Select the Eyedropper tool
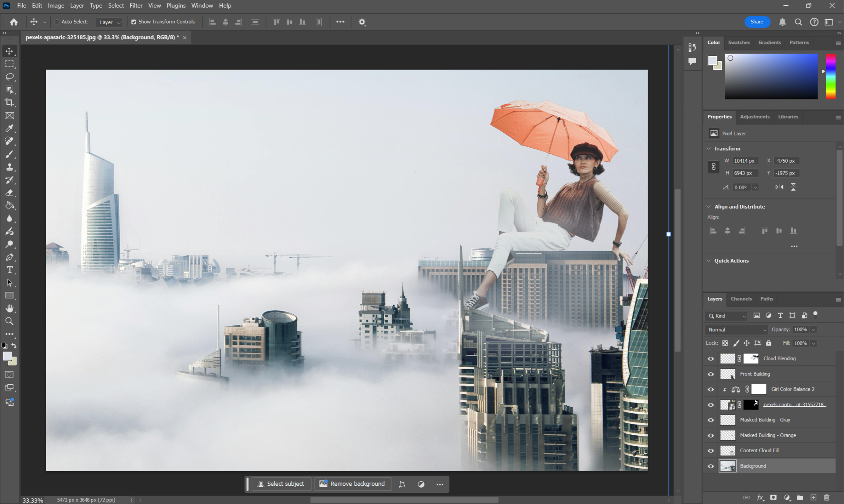The width and height of the screenshot is (844, 504). click(x=9, y=128)
